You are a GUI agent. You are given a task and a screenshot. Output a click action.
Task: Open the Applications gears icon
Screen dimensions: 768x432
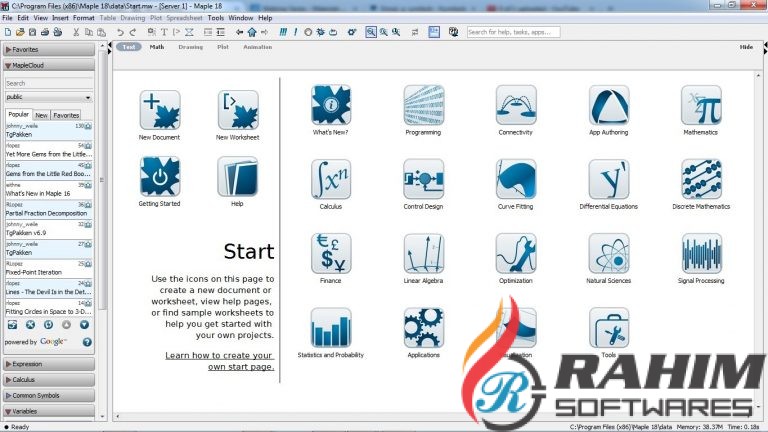coord(424,328)
